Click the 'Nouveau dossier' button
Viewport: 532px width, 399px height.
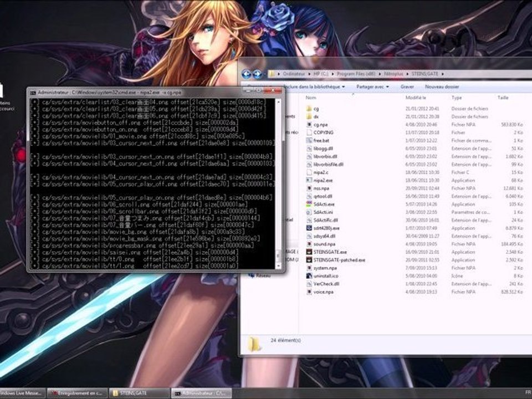(x=442, y=87)
